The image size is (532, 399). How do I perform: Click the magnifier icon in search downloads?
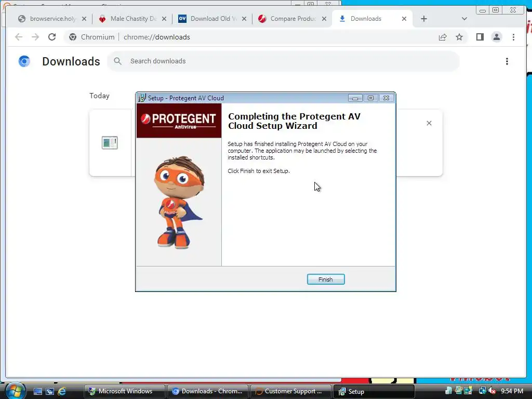[117, 61]
